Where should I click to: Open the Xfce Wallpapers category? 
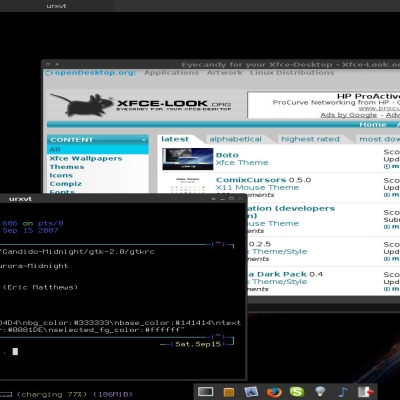point(86,158)
